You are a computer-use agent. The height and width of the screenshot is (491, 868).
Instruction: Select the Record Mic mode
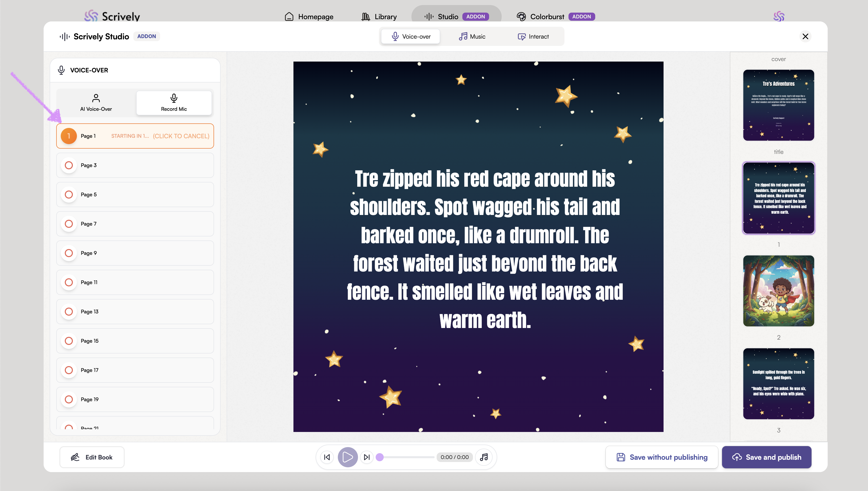tap(174, 102)
